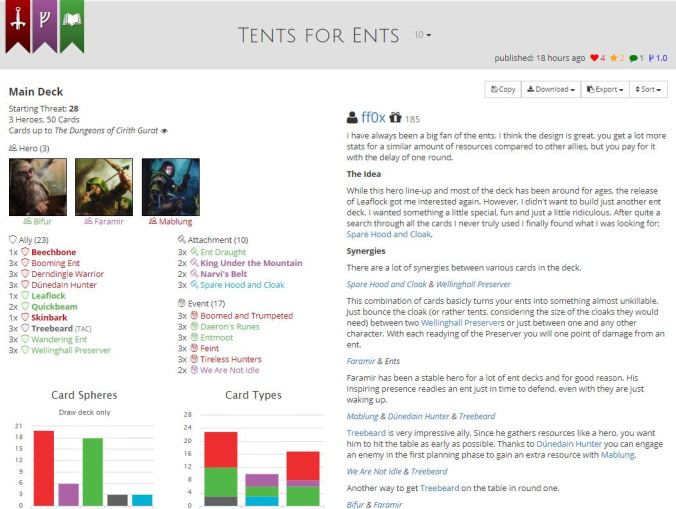This screenshot has height=509, width=676.
Task: Click the 'Tents for Ents' deck title
Action: [x=319, y=35]
